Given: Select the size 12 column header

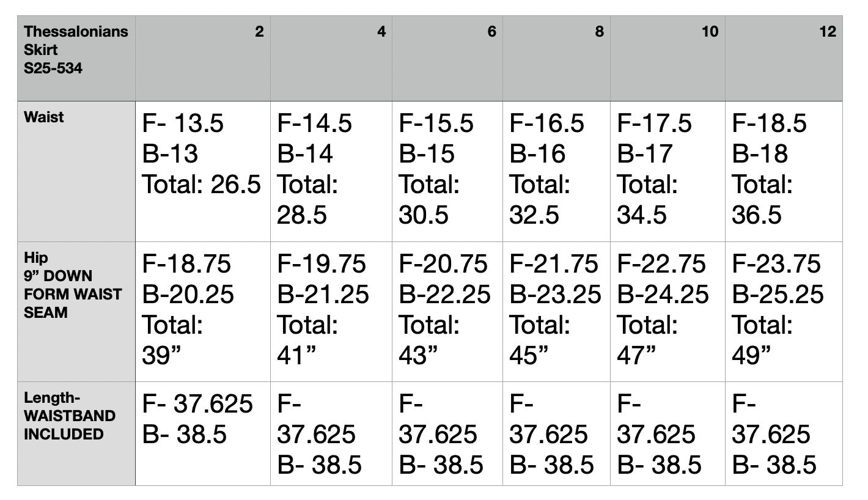Looking at the screenshot, I should [784, 59].
